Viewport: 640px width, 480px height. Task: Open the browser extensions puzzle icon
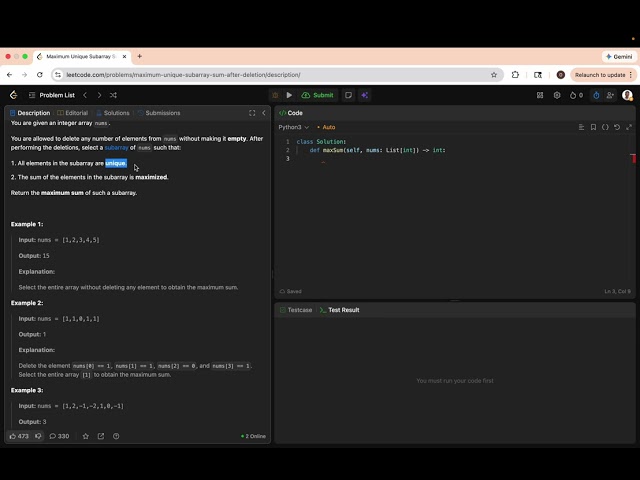[x=515, y=75]
